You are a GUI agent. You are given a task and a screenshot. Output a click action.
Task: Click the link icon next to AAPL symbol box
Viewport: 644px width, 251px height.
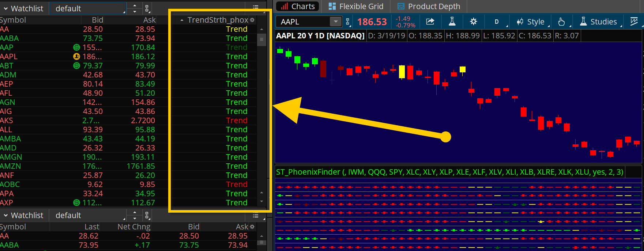point(347,22)
